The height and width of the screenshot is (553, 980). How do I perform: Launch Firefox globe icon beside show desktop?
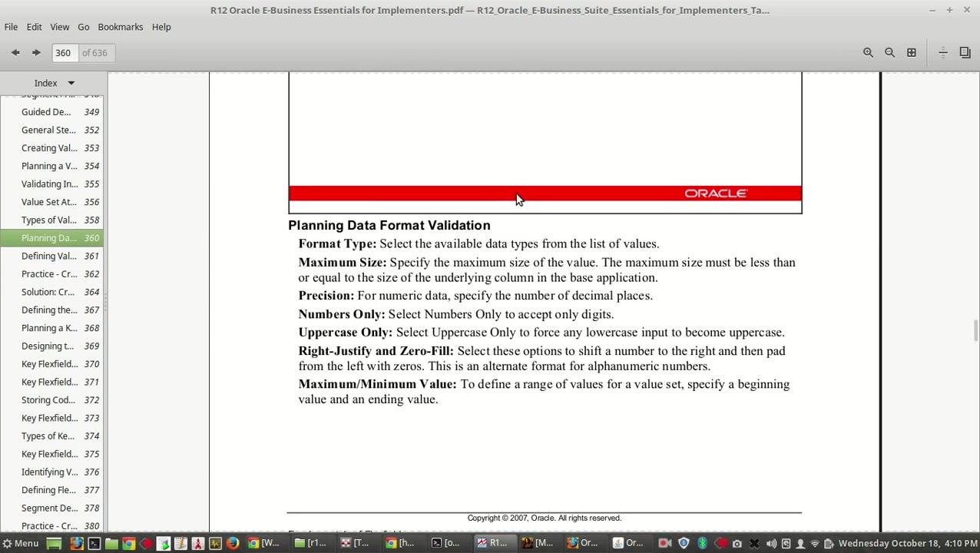click(x=77, y=543)
